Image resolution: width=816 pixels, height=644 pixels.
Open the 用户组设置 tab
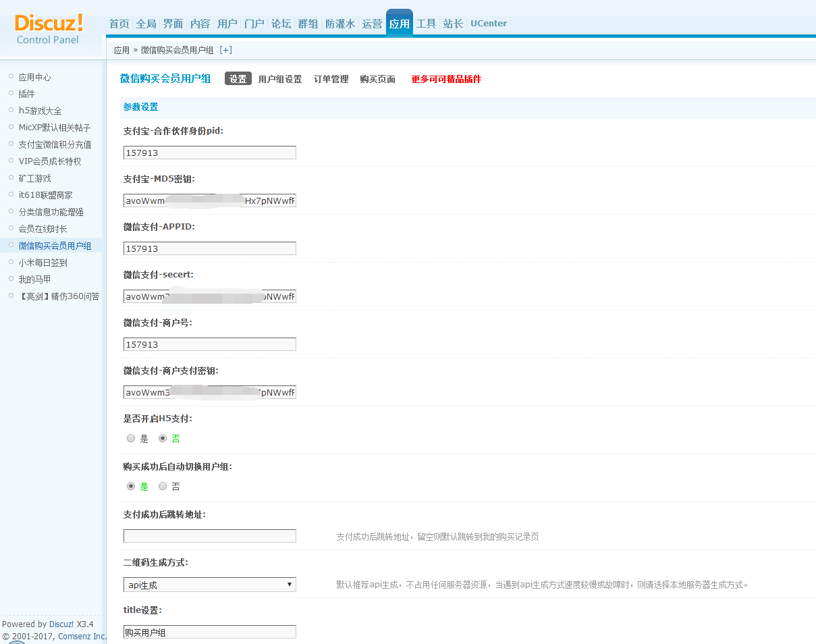tap(279, 79)
